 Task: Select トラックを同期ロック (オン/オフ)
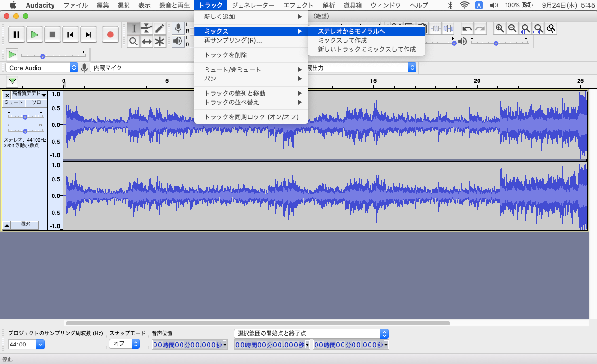tap(251, 117)
